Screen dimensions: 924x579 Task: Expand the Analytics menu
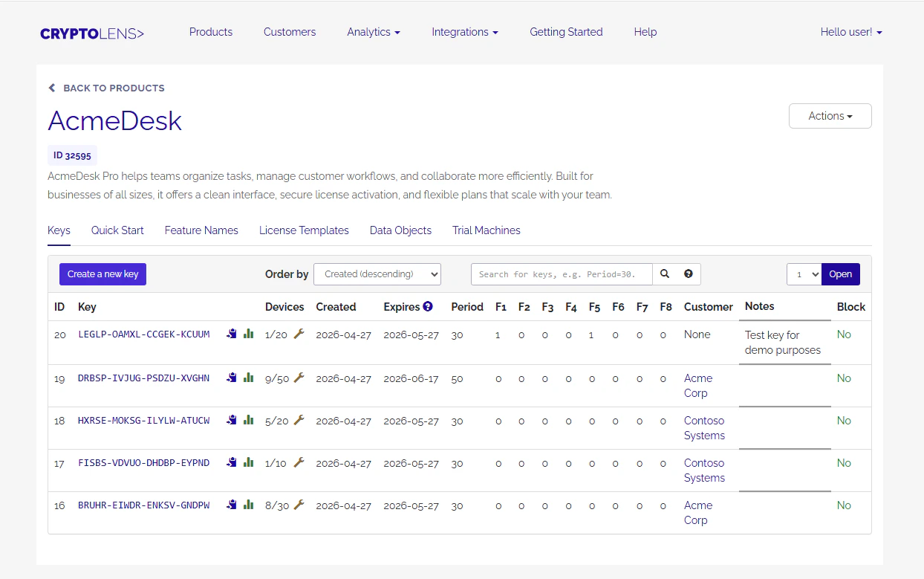coord(374,32)
